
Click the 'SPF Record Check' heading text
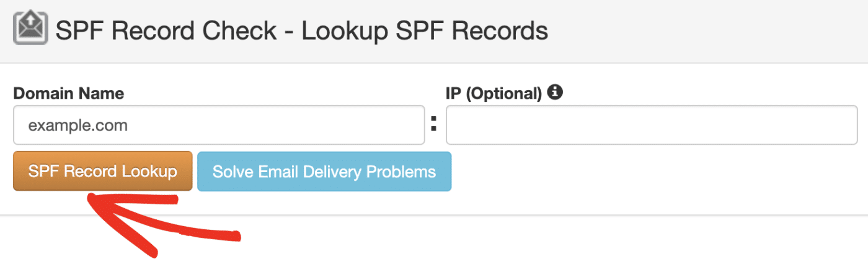click(166, 30)
